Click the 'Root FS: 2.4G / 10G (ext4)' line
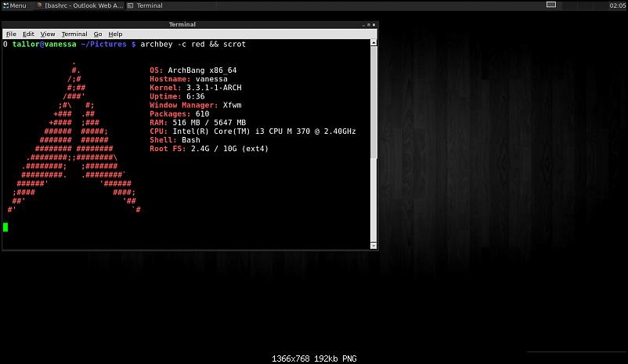This screenshot has width=628, height=364. (x=209, y=149)
